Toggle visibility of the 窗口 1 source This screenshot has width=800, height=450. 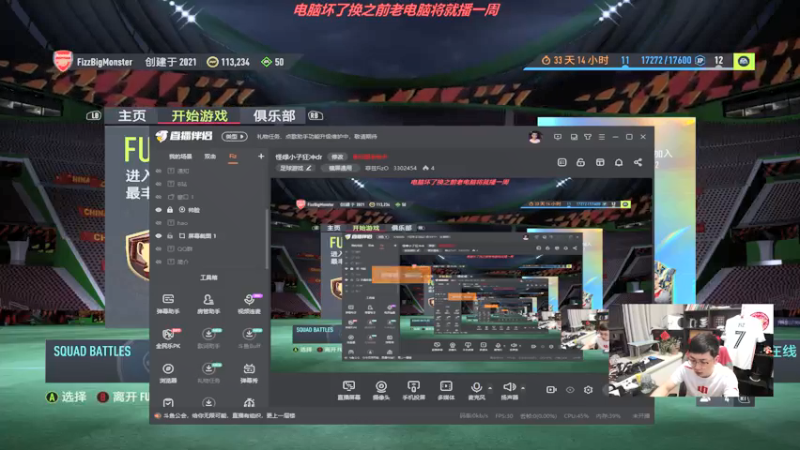coord(158,197)
